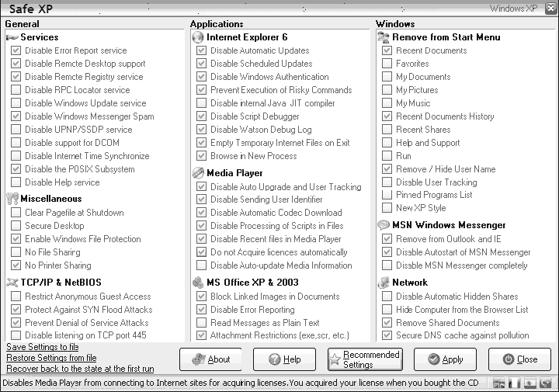Click the Media Player section icon

tap(198, 173)
